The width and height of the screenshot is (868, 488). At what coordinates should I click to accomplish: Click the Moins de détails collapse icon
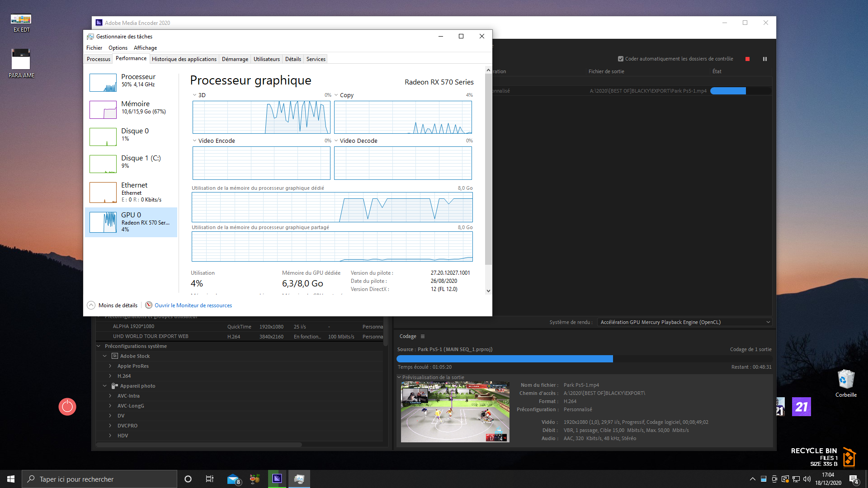coord(91,305)
